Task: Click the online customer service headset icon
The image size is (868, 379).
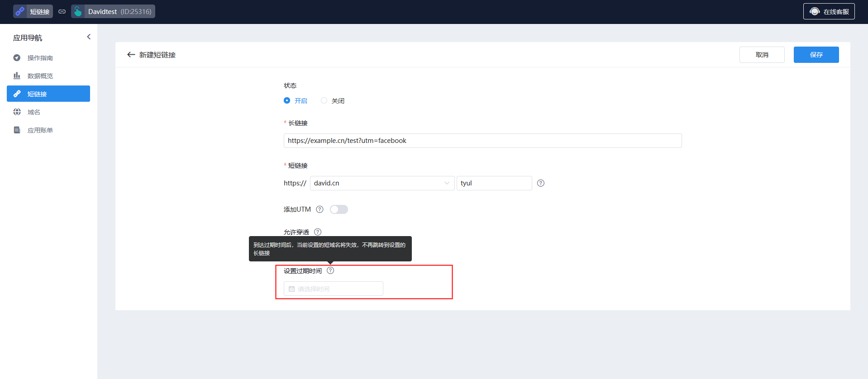Action: (x=815, y=11)
